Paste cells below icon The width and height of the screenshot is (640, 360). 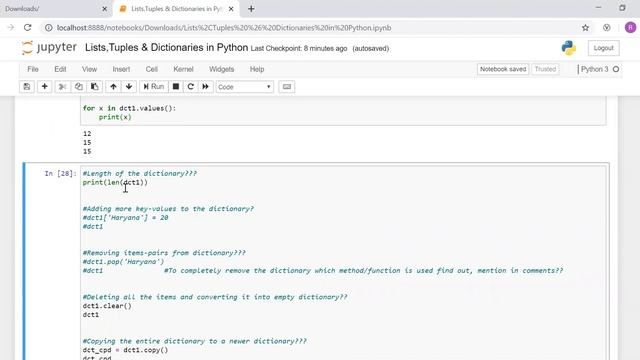coord(94,87)
